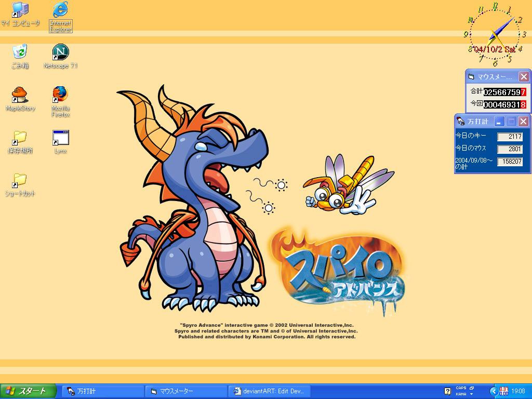Click the language bar restore icon
532x399 pixels.
472,388
